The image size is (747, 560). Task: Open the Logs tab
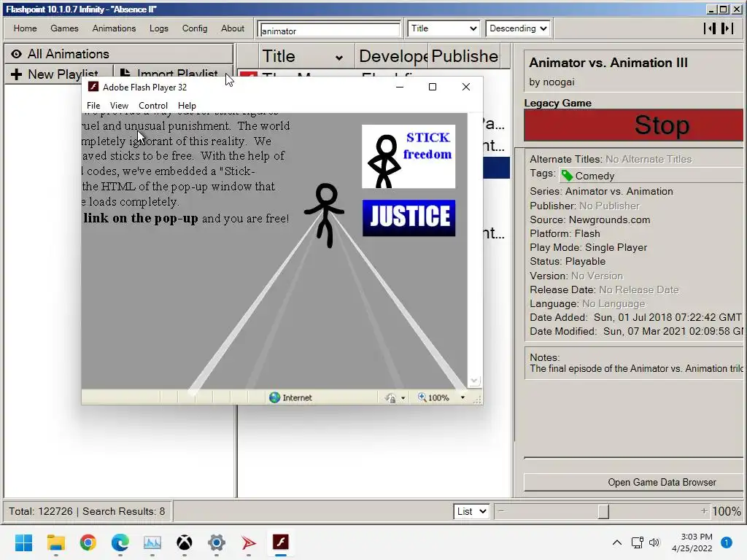158,28
